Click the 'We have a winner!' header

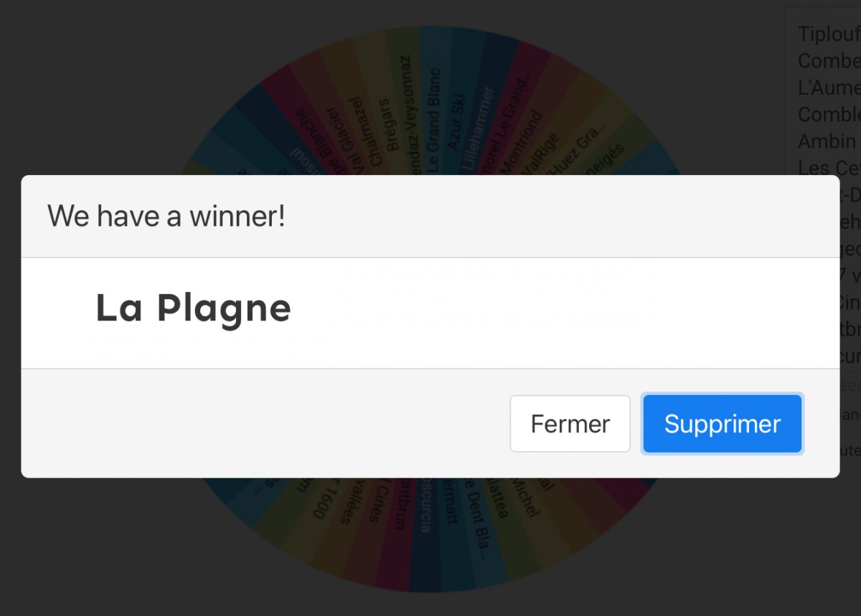click(166, 216)
